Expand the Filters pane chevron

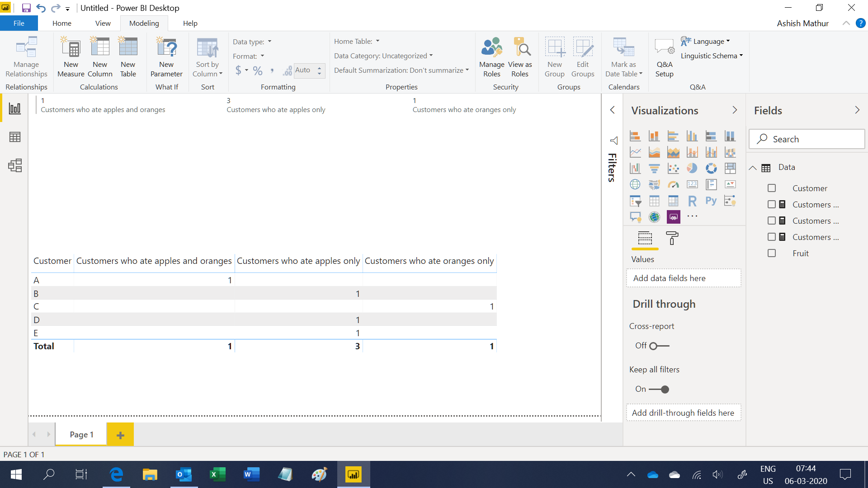pos(613,110)
